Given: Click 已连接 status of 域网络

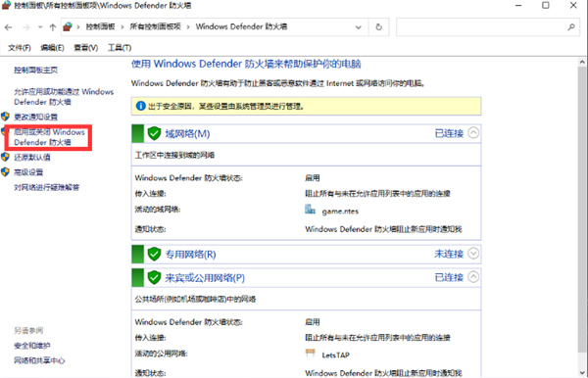Looking at the screenshot, I should tap(449, 133).
